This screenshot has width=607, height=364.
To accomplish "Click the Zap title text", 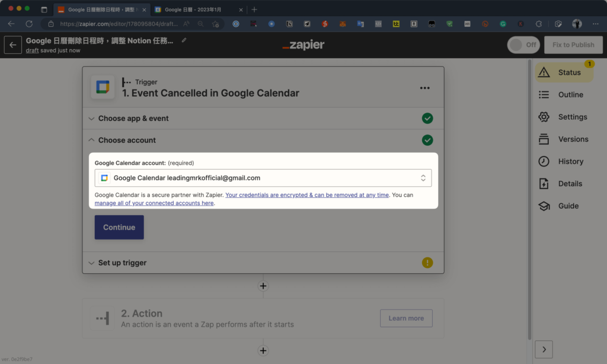I will click(x=100, y=41).
